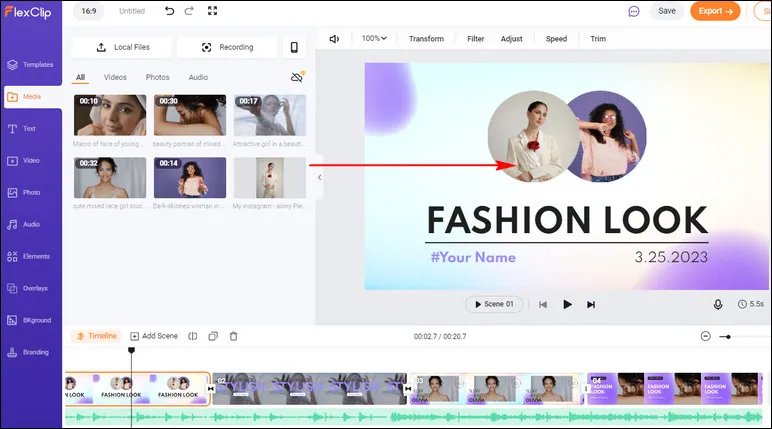Open the BKground sidebar panel
772x429 pixels.
tap(31, 321)
